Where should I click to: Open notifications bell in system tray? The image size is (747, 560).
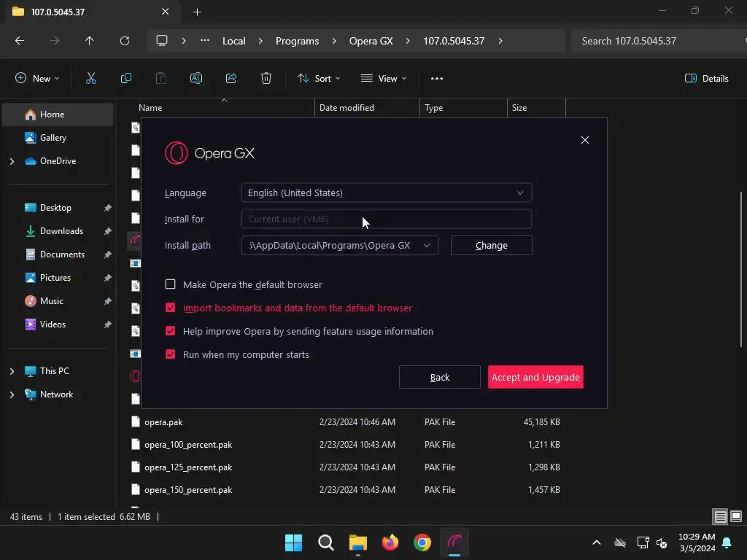point(727,542)
